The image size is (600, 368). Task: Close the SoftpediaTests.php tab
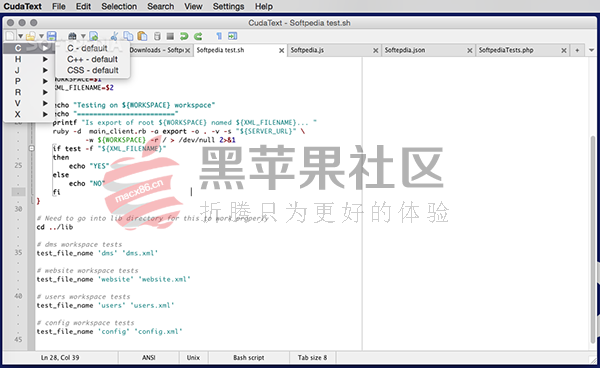point(564,50)
